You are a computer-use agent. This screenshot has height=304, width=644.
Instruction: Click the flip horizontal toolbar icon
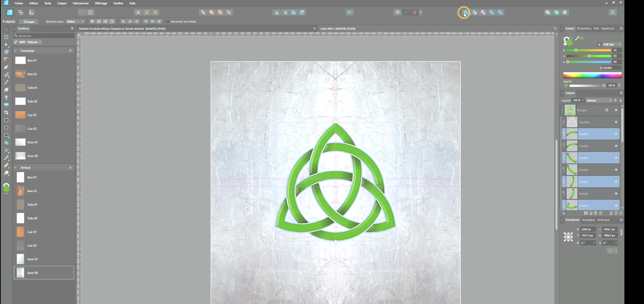(x=276, y=12)
